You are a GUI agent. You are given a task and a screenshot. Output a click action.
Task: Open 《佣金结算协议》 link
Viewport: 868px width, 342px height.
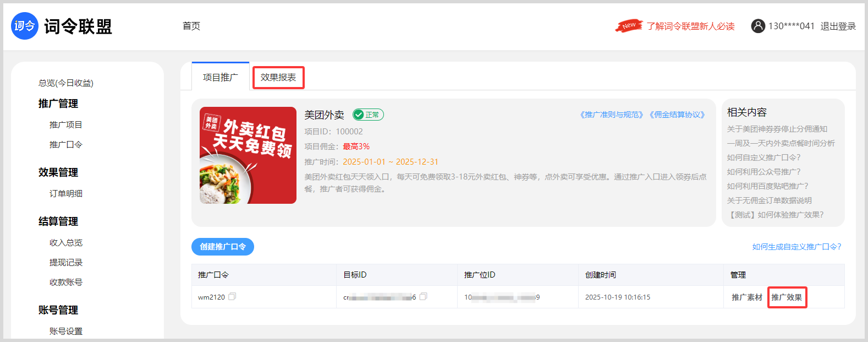[x=677, y=115]
